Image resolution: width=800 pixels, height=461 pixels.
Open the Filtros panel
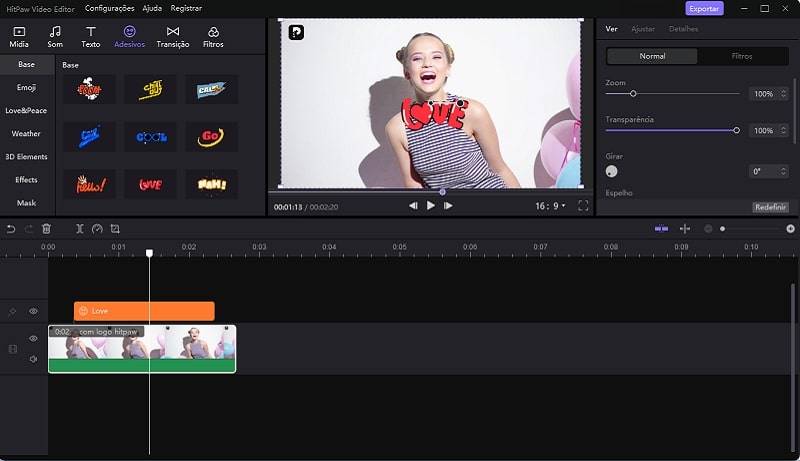tap(213, 37)
